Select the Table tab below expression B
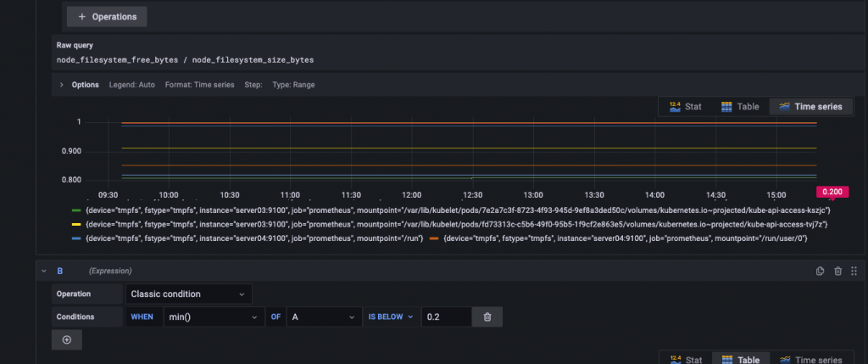Viewport: 868px width, 364px height. [739, 359]
